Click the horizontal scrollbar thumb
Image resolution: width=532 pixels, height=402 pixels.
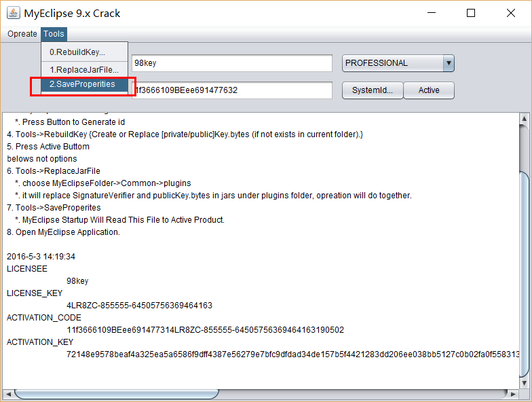pos(117,394)
